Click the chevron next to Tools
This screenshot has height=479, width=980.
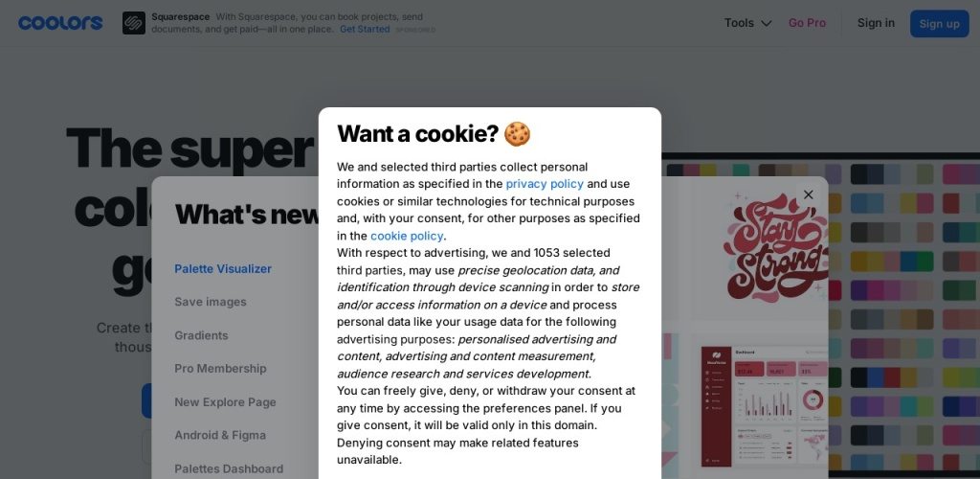tap(767, 24)
